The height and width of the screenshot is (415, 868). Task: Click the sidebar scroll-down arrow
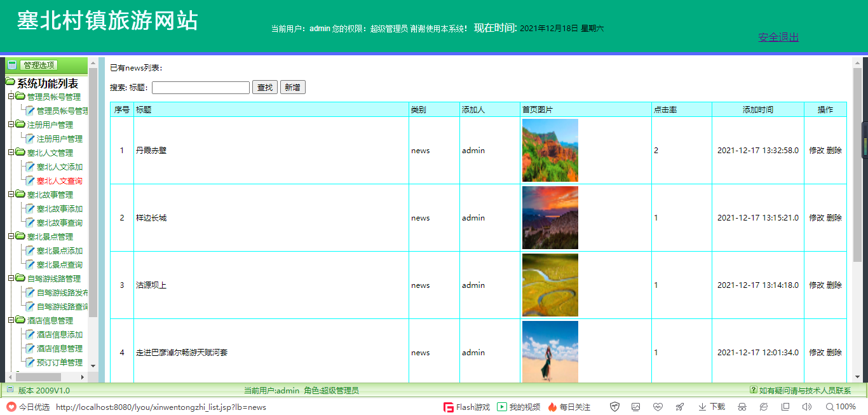[x=93, y=366]
